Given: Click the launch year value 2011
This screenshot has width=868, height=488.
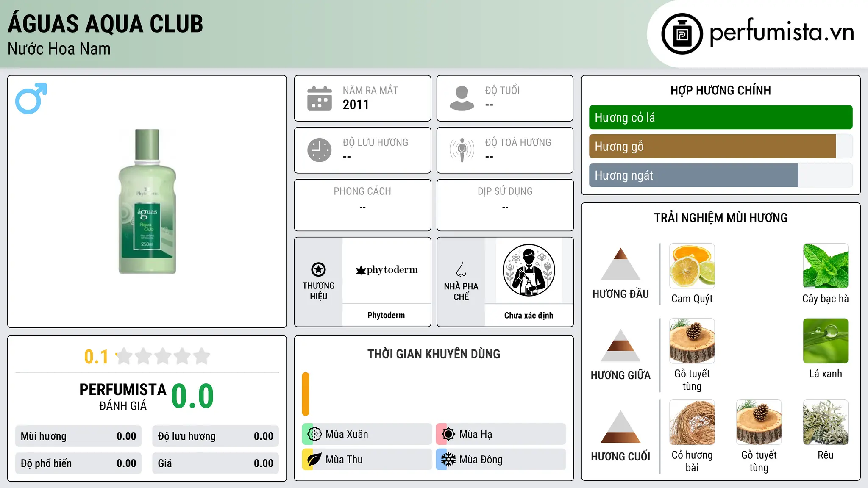Looking at the screenshot, I should tap(356, 105).
